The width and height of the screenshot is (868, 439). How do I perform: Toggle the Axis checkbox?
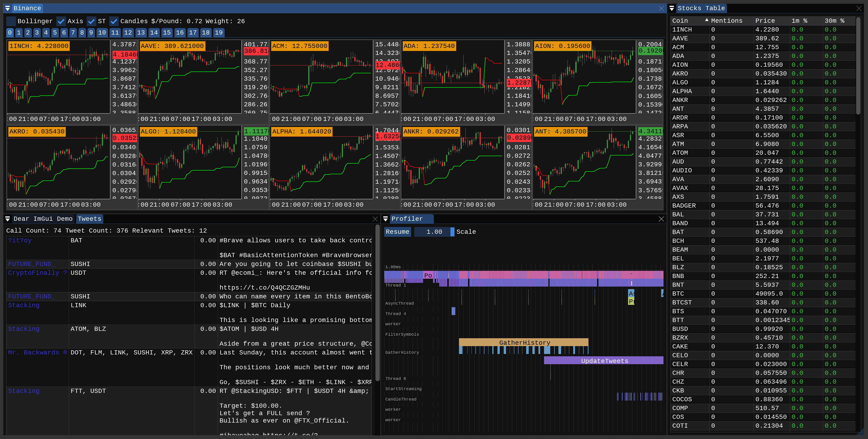point(61,21)
